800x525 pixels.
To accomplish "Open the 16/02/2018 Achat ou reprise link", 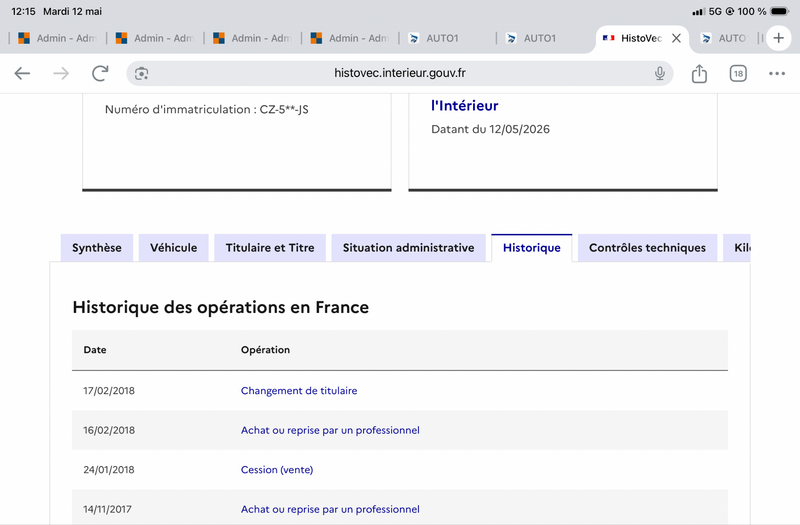I will (x=330, y=430).
